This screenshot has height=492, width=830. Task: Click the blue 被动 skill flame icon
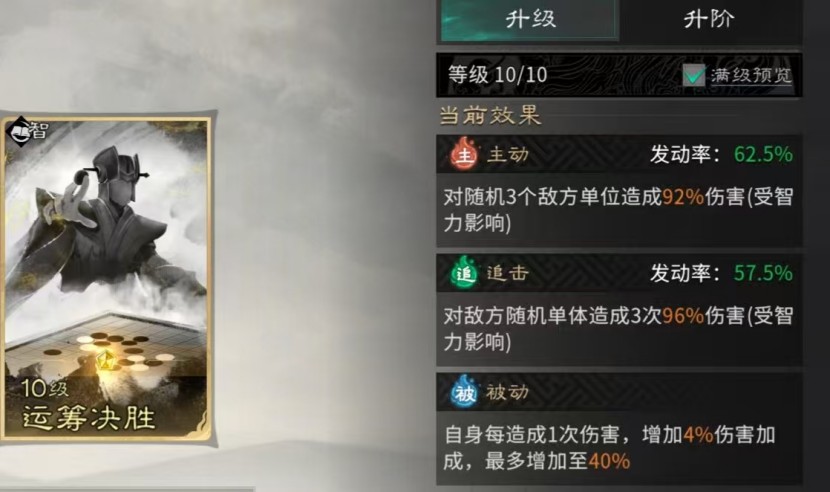click(464, 391)
